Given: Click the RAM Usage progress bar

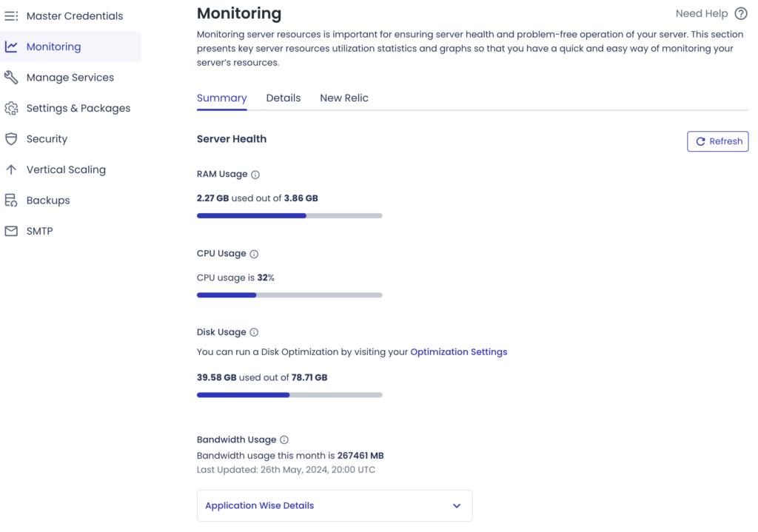Looking at the screenshot, I should [x=289, y=215].
